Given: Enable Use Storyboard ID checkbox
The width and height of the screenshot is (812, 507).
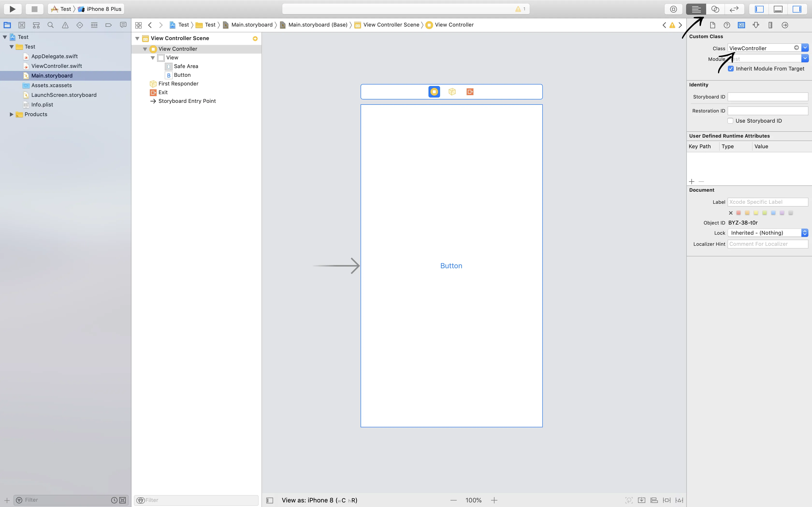Looking at the screenshot, I should click(730, 121).
